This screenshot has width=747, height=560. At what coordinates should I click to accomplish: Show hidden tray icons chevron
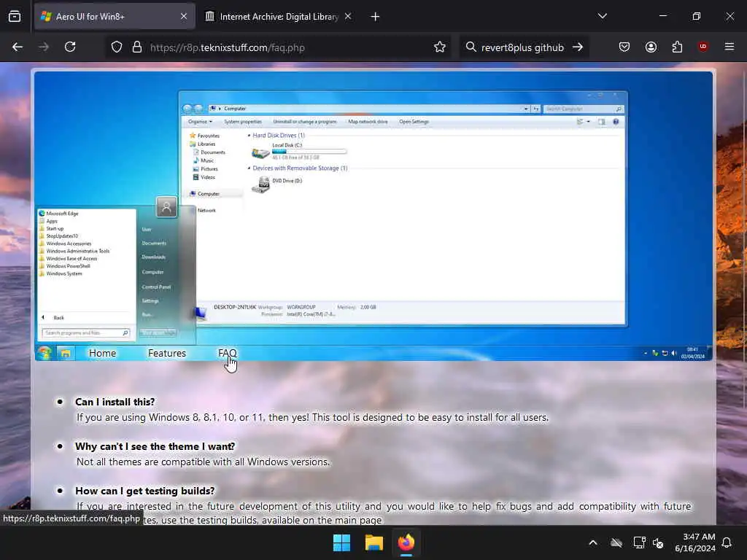point(593,542)
